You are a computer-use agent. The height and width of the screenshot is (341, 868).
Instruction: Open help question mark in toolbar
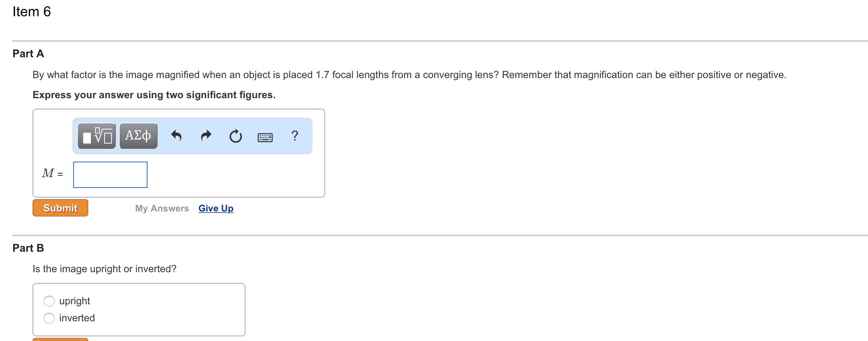tap(295, 136)
